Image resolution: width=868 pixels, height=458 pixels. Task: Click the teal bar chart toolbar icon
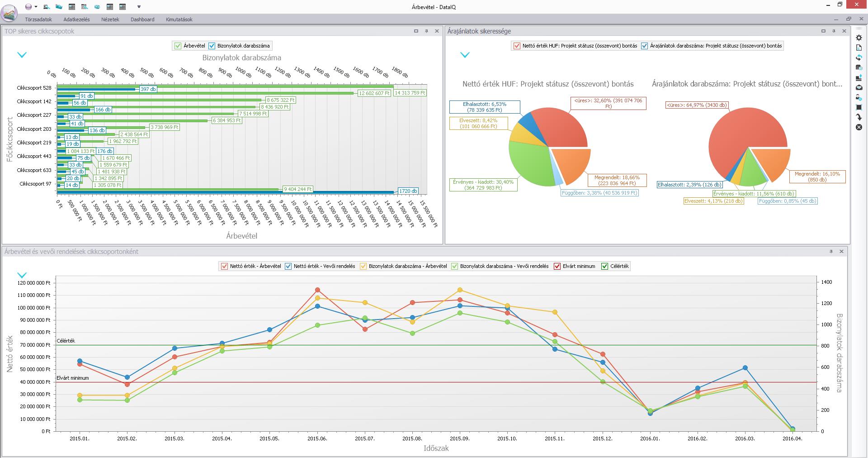click(x=59, y=7)
